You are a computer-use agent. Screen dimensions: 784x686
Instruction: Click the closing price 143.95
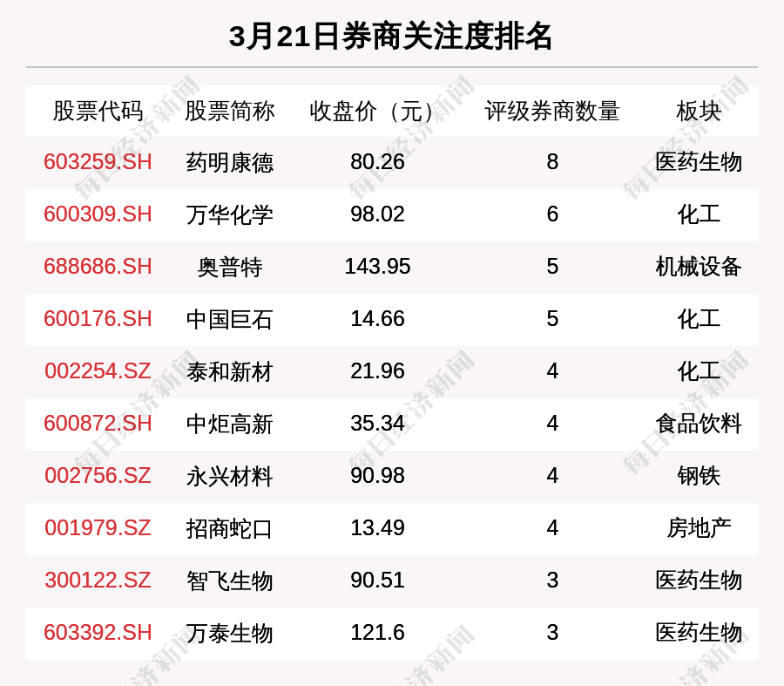tap(377, 266)
